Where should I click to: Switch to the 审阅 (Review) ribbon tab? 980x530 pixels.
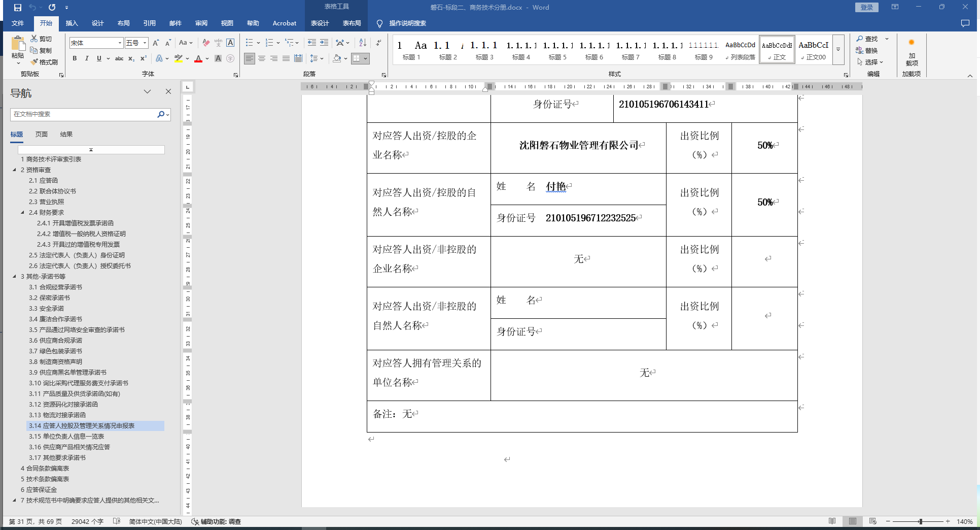(201, 23)
